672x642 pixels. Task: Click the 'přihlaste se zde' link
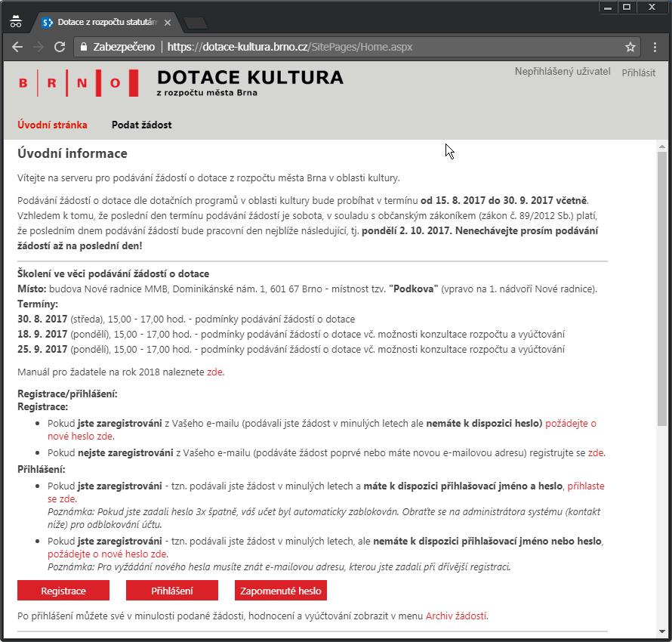326,492
